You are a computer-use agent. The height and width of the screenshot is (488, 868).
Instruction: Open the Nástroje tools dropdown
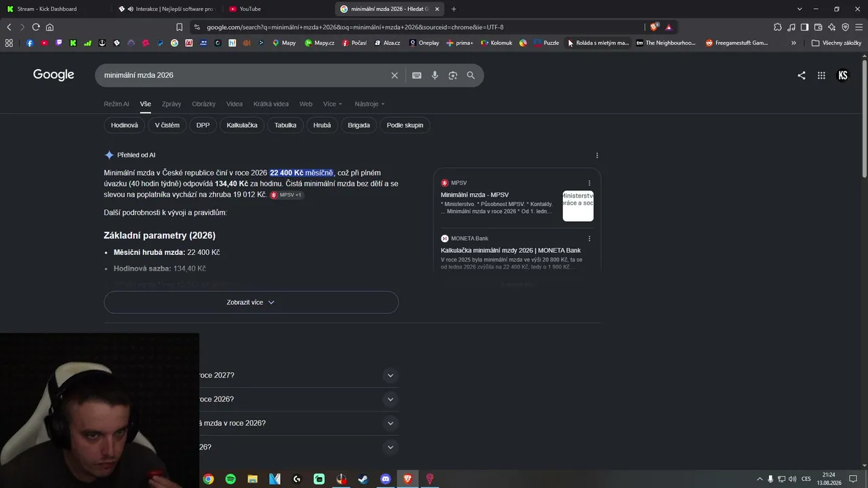370,104
